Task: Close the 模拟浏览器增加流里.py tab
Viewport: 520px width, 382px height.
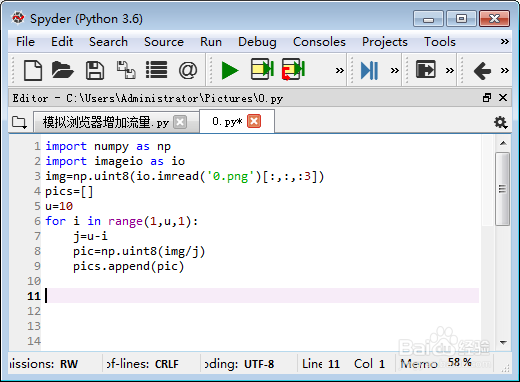Action: [x=180, y=122]
